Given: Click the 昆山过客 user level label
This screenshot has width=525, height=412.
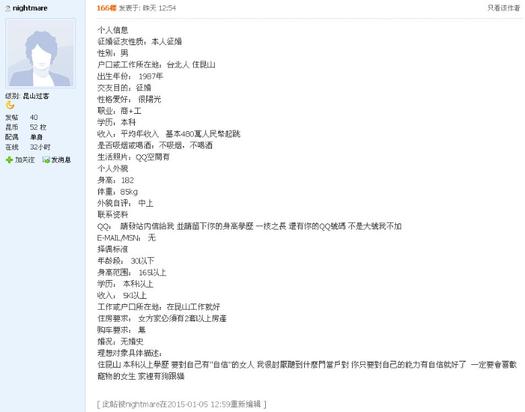Looking at the screenshot, I should tap(36, 96).
